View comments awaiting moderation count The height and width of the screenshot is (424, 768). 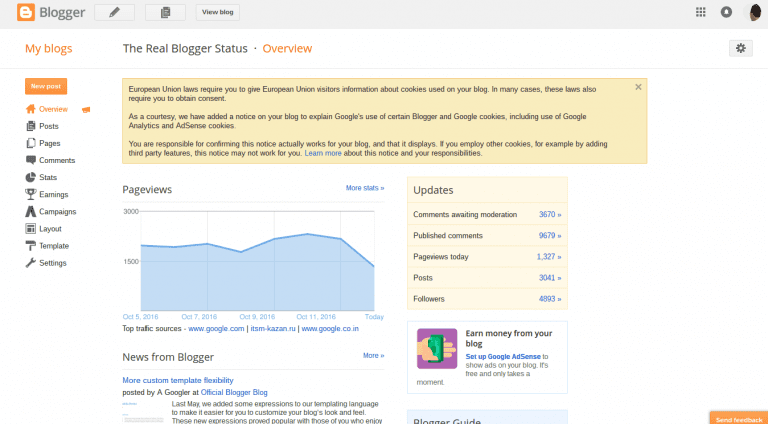pos(549,215)
